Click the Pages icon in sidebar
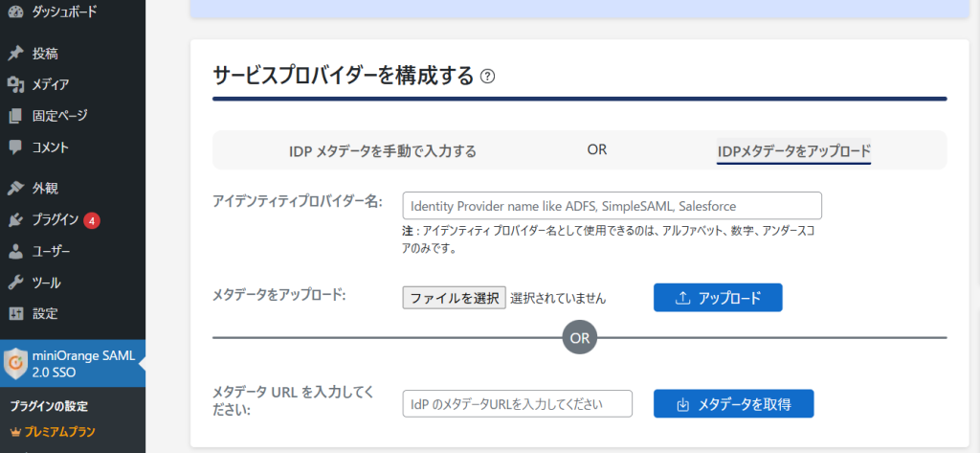Image resolution: width=980 pixels, height=453 pixels. point(15,116)
